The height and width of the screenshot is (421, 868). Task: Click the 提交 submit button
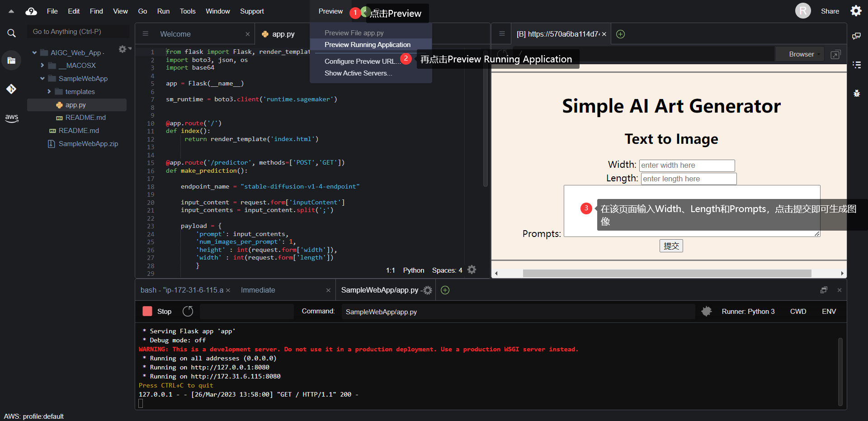coord(671,246)
